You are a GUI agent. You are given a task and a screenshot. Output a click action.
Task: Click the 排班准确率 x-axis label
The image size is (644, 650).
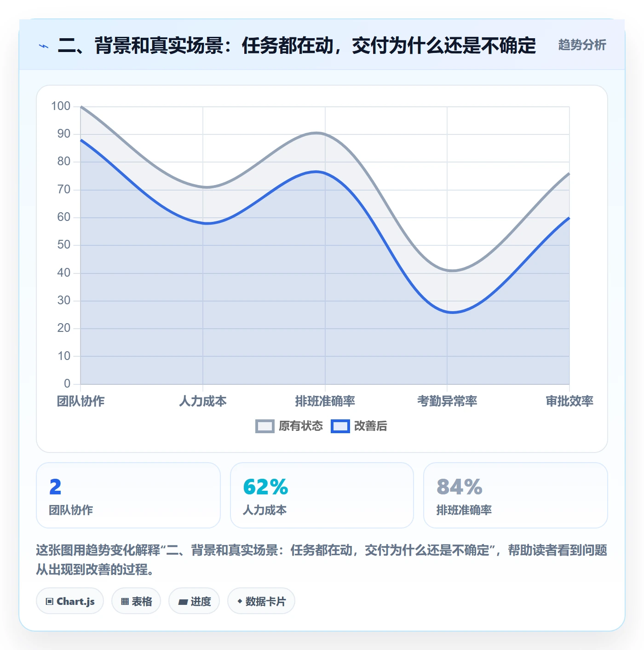click(x=325, y=401)
